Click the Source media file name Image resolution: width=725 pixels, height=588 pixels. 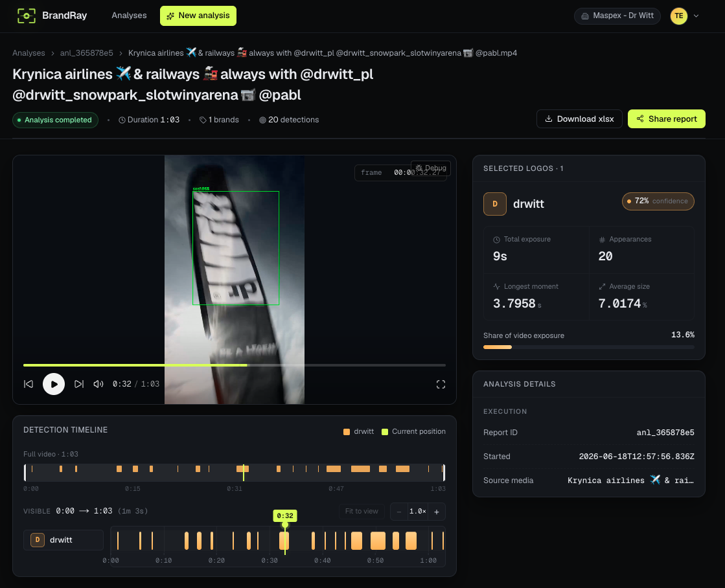630,481
